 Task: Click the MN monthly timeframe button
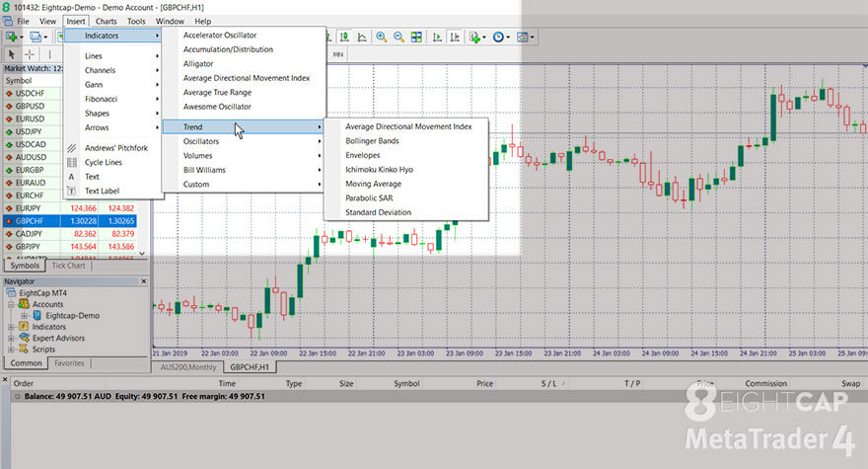click(x=338, y=54)
